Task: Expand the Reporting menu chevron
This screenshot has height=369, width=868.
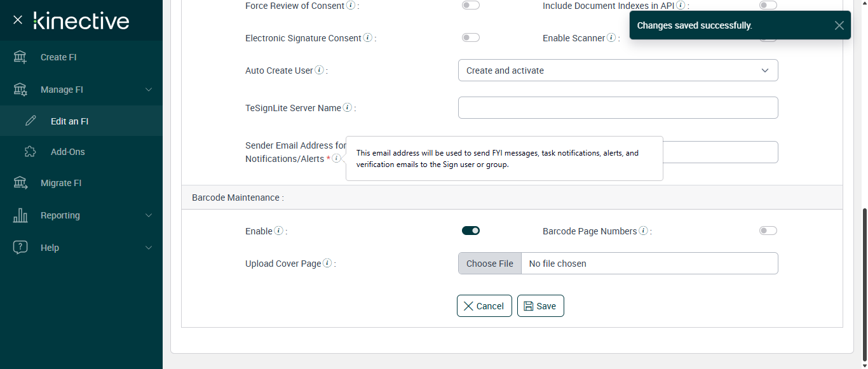Action: click(149, 215)
